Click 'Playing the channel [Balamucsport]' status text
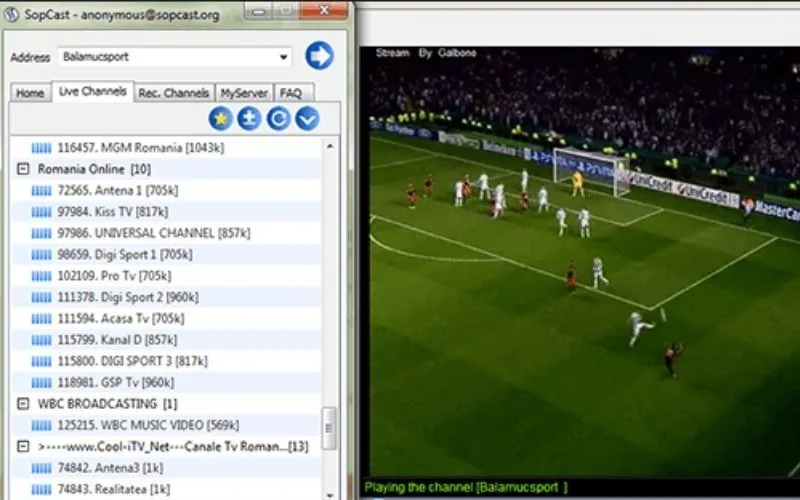 [466, 487]
